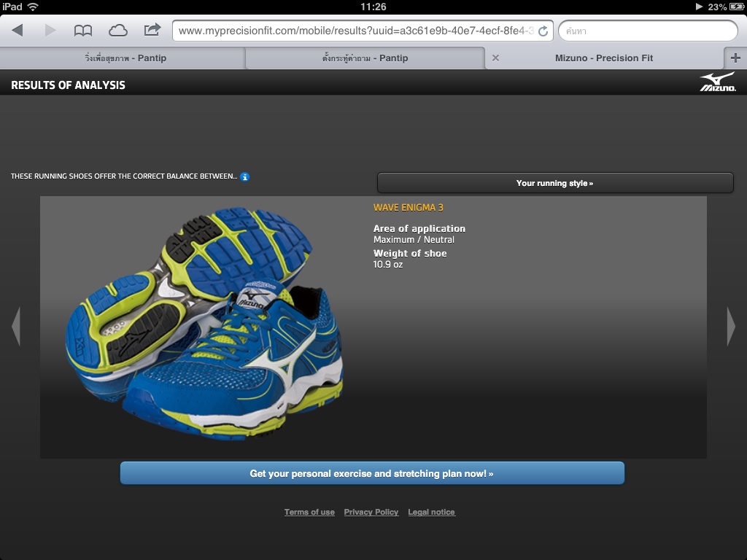Close the Mizuno - Precision Fit tab

495,58
